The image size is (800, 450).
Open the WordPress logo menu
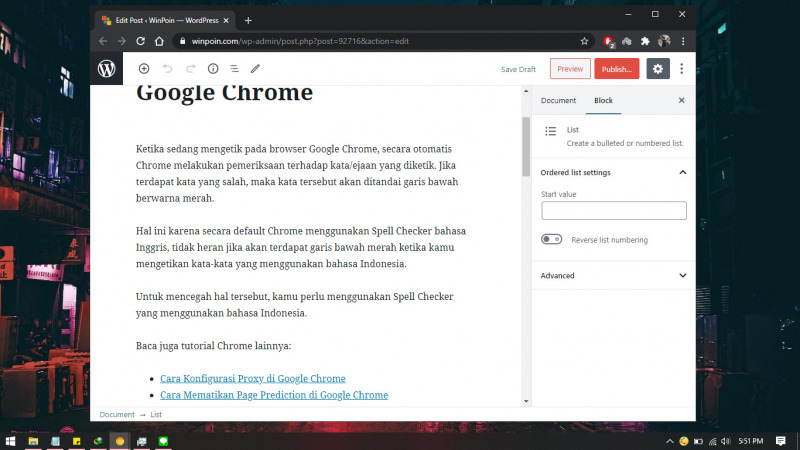click(x=107, y=68)
